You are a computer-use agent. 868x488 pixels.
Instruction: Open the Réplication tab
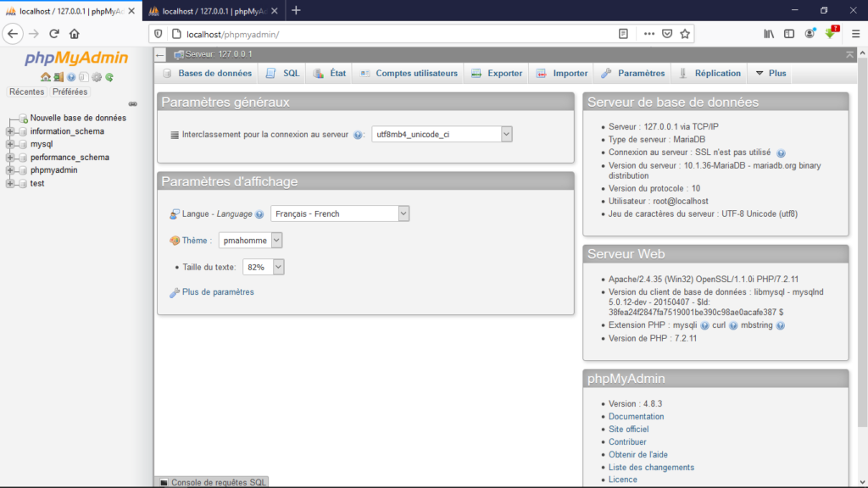coord(709,73)
